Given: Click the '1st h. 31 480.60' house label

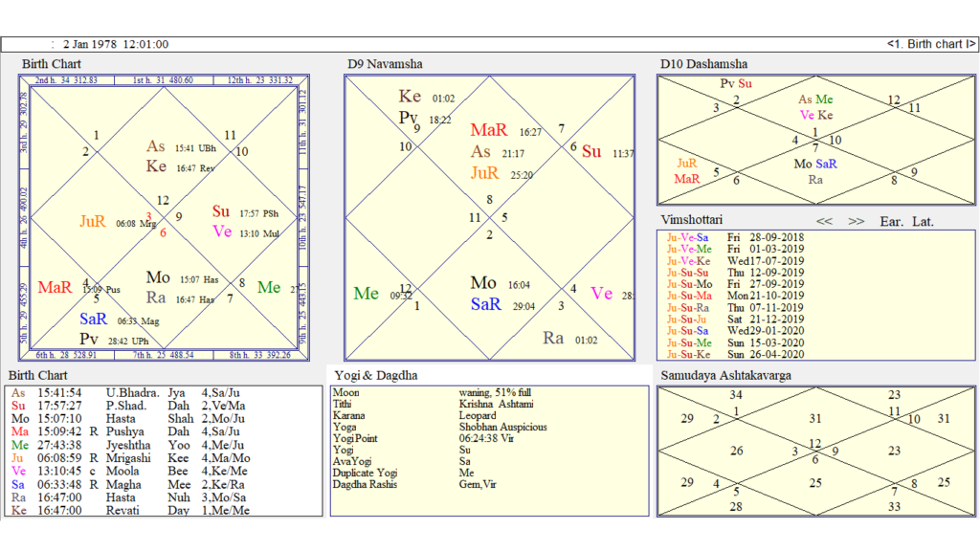Looking at the screenshot, I should 163,80.
